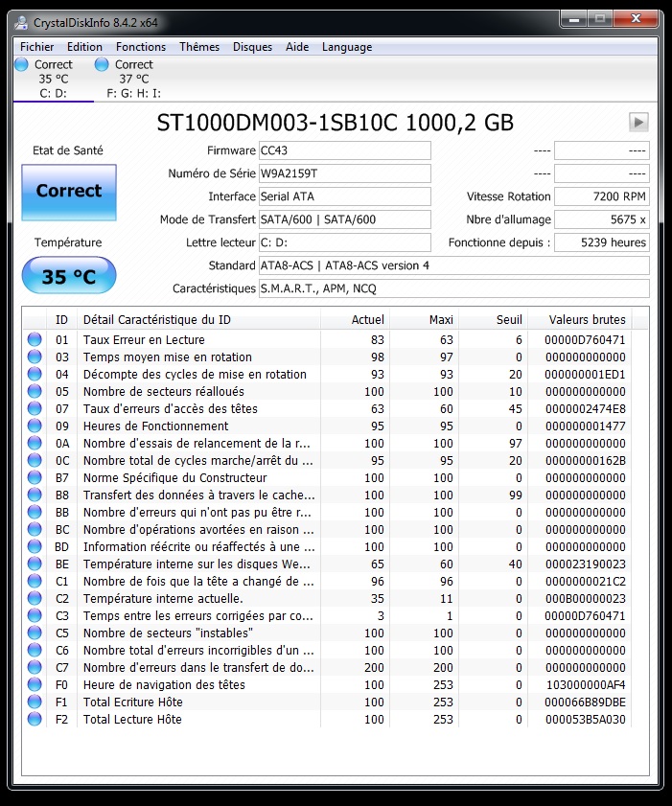Click the 7200 RPM rotation speed field
Screen dimensions: 672x806
point(602,196)
